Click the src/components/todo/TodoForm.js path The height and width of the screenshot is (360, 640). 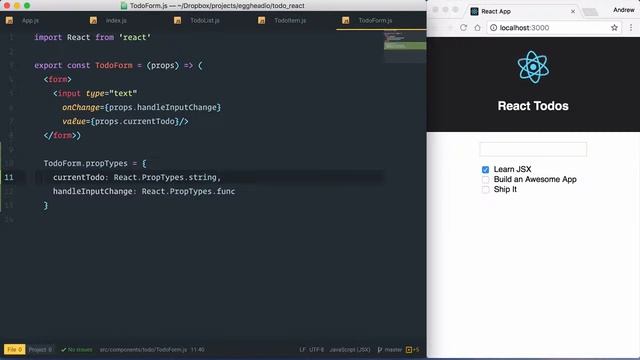click(143, 349)
